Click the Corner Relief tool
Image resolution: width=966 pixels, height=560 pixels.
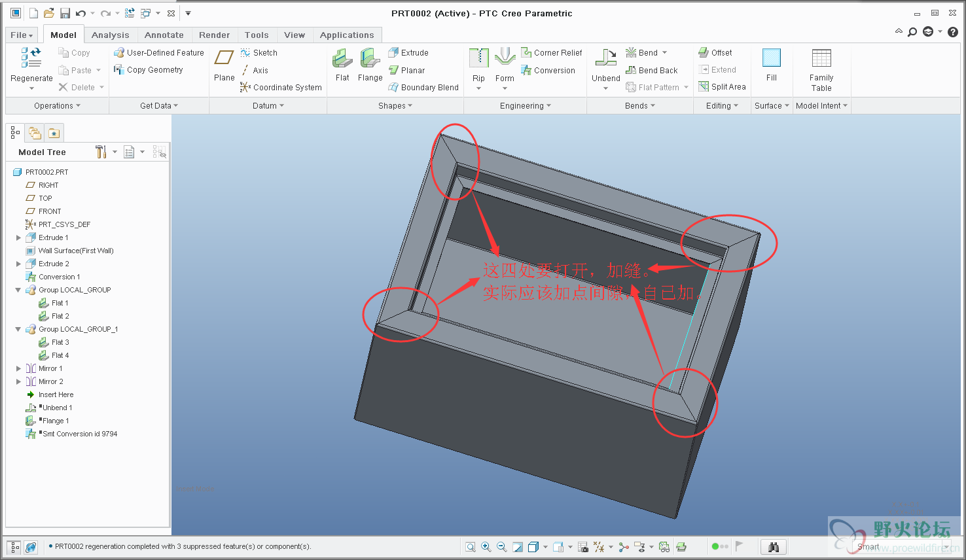[551, 53]
